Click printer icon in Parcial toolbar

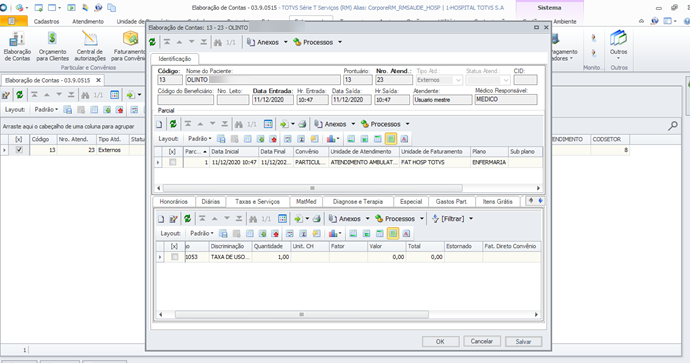(302, 124)
